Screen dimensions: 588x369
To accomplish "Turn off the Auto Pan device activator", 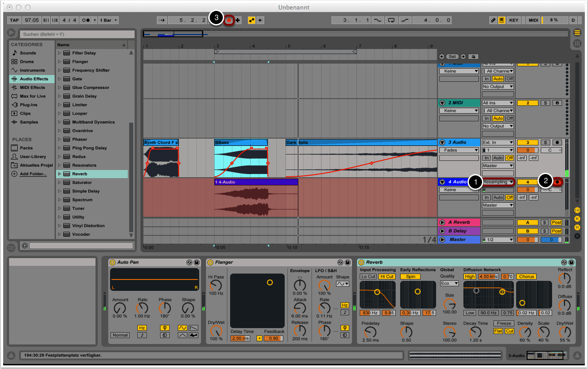I will pyautogui.click(x=112, y=262).
